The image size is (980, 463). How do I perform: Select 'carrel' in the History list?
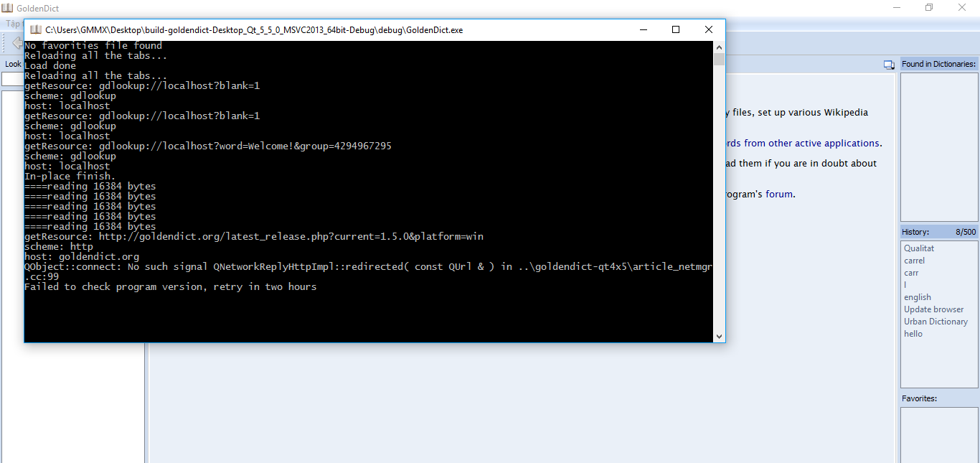[915, 261]
